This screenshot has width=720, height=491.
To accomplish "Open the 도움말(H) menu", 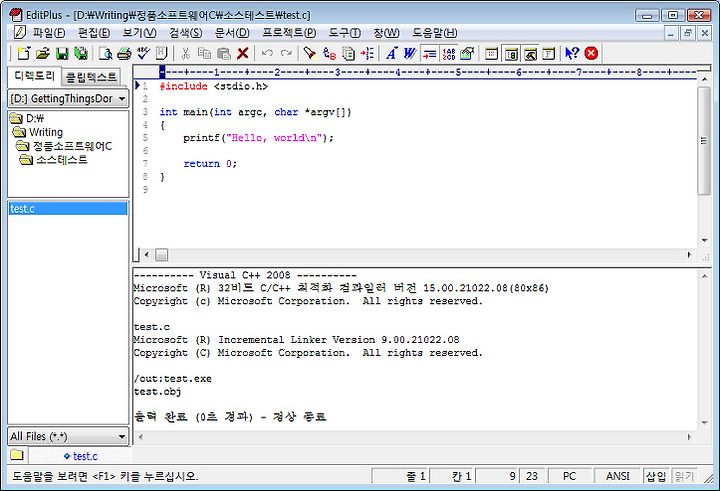I will coord(434,33).
